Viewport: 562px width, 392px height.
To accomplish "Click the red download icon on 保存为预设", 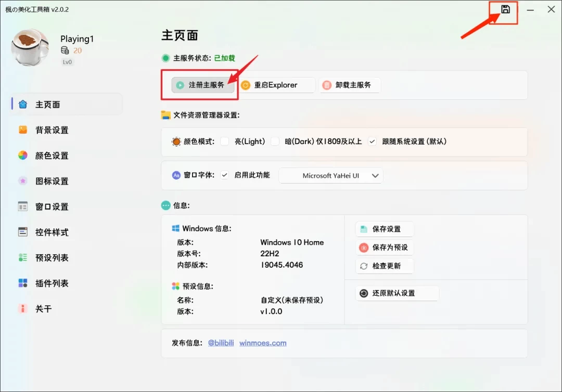I will point(364,248).
